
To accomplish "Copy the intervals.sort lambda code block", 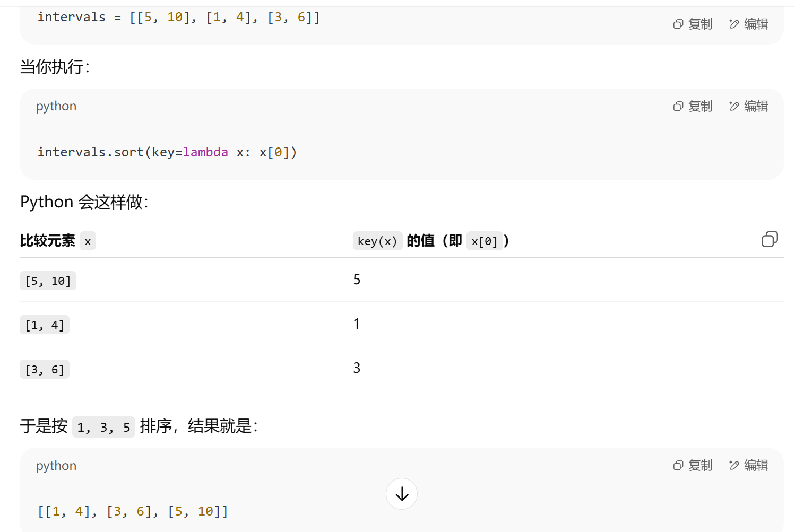I will (693, 106).
